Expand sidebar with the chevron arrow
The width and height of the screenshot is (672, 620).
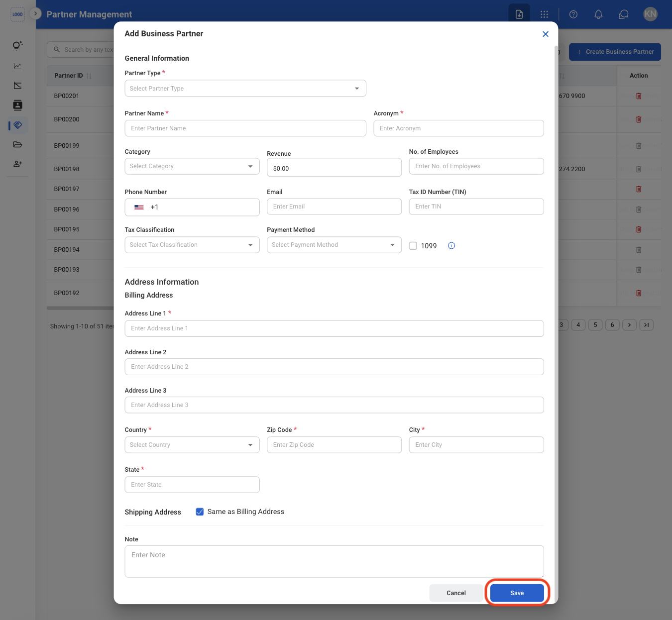coord(35,13)
